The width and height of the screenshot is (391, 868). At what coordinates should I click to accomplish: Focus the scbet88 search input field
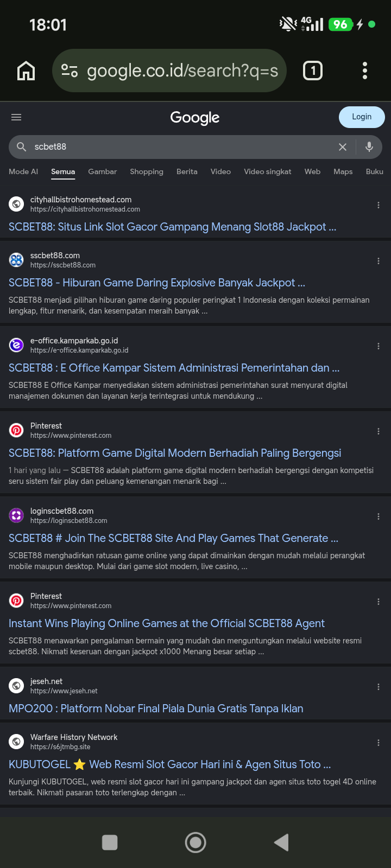(179, 147)
